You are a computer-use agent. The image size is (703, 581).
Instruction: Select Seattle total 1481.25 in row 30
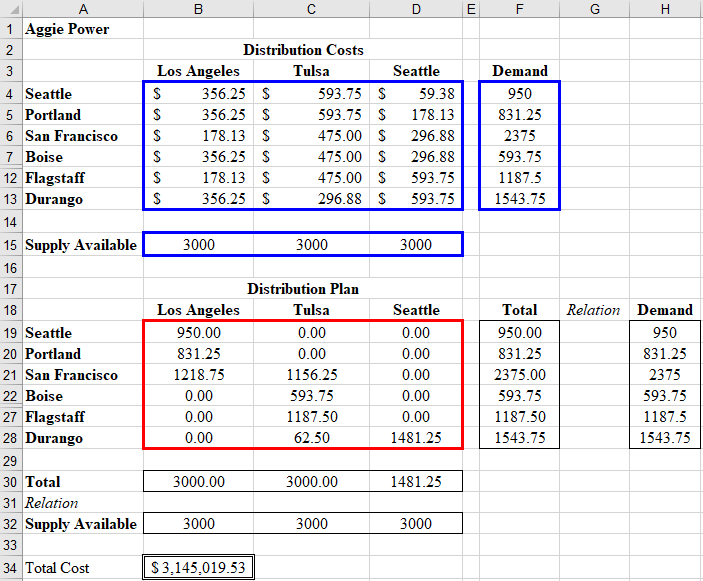416,481
